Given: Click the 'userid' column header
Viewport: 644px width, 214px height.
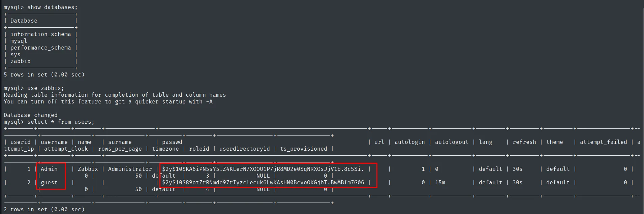Looking at the screenshot, I should point(20,142).
